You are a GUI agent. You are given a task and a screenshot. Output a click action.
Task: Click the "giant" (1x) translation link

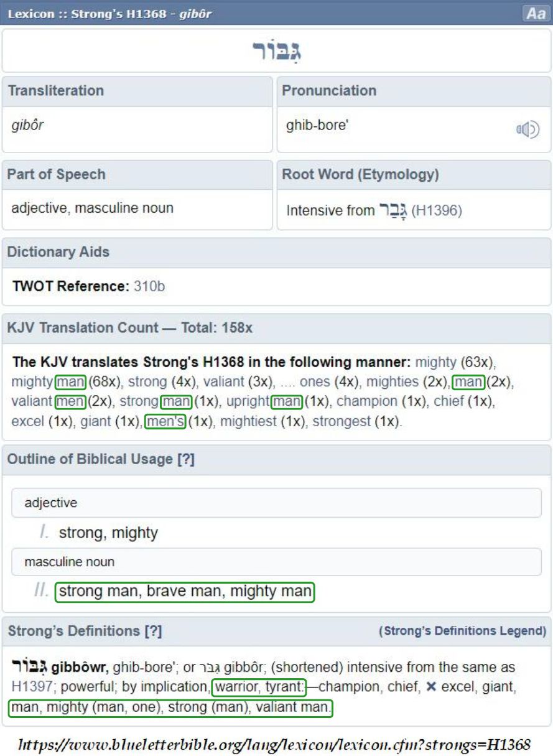pyautogui.click(x=95, y=421)
